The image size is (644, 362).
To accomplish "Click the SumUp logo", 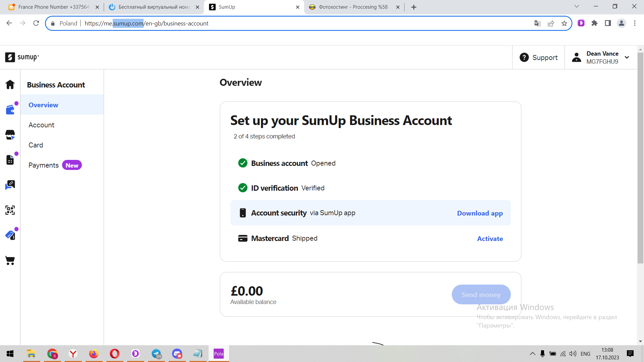I will tap(22, 57).
